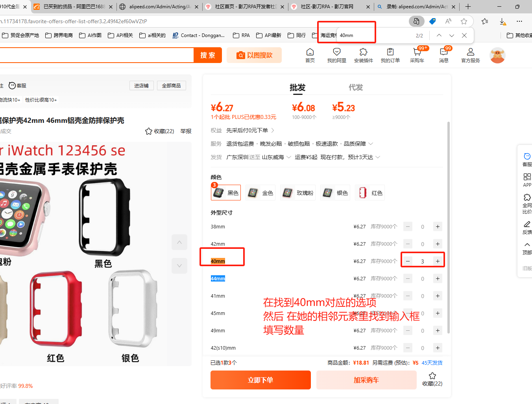Expand the 服务 guarantees chevron

click(371, 144)
